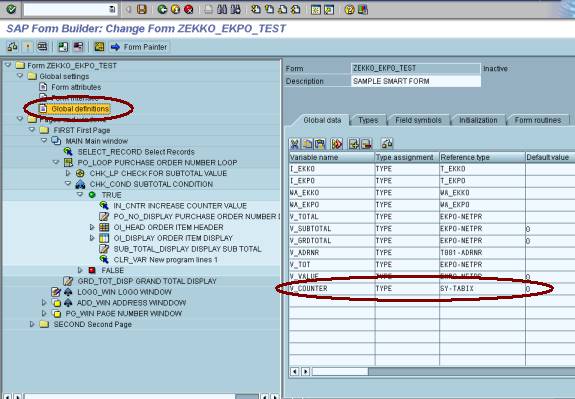This screenshot has width=575, height=399.
Task: Open the Types tab
Action: click(x=368, y=120)
